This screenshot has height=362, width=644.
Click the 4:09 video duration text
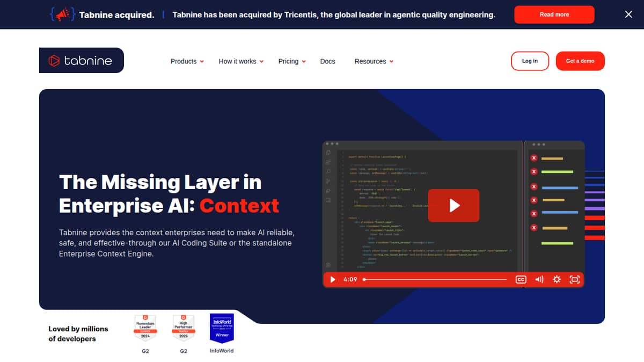(350, 279)
